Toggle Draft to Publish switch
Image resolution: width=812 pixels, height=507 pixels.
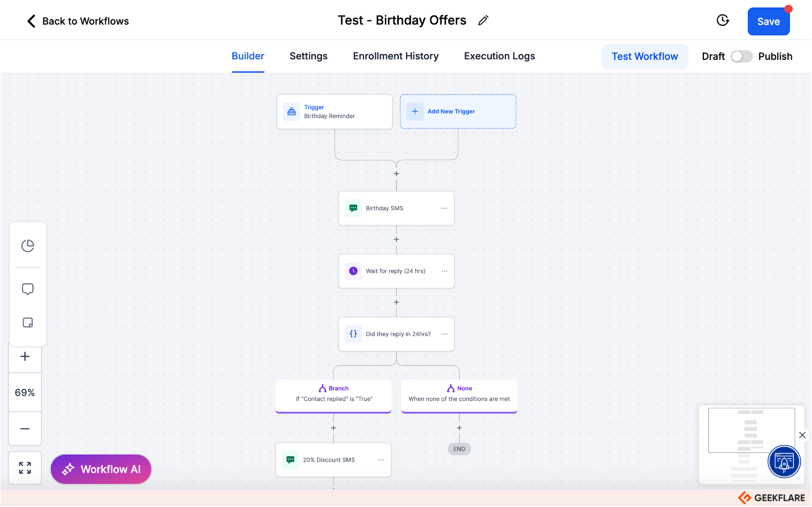[x=741, y=56]
